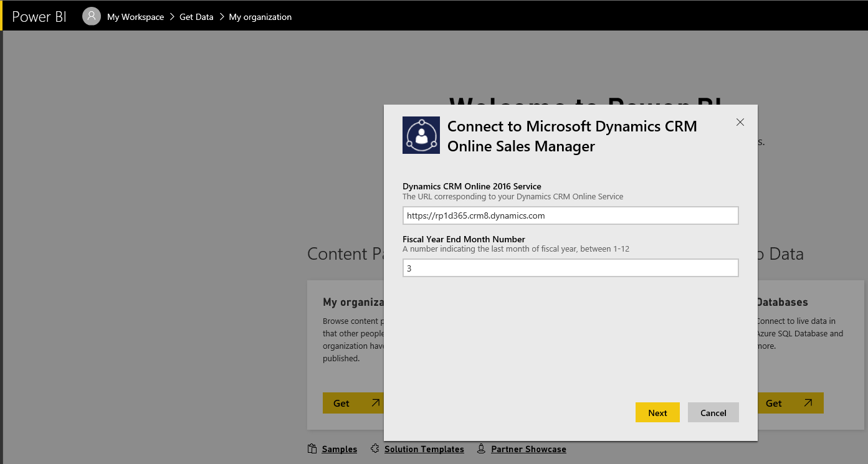Click the Samples package icon

(x=312, y=448)
